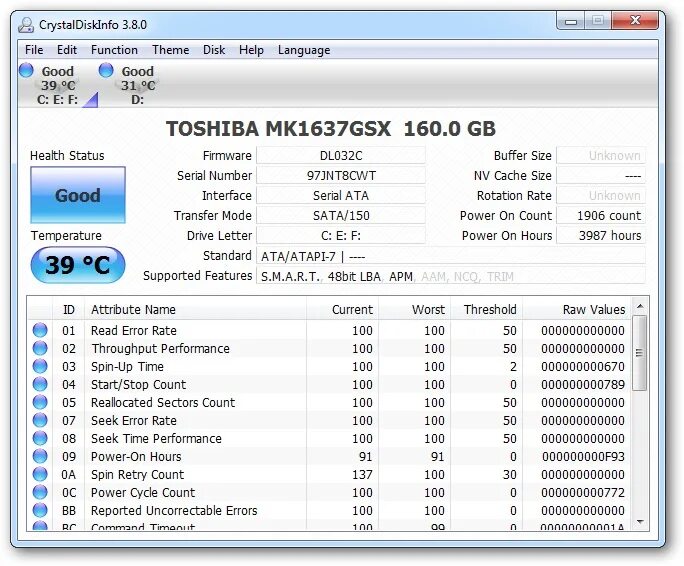Click Spin Retry Count current value 137
The image size is (684, 566).
coord(363,474)
